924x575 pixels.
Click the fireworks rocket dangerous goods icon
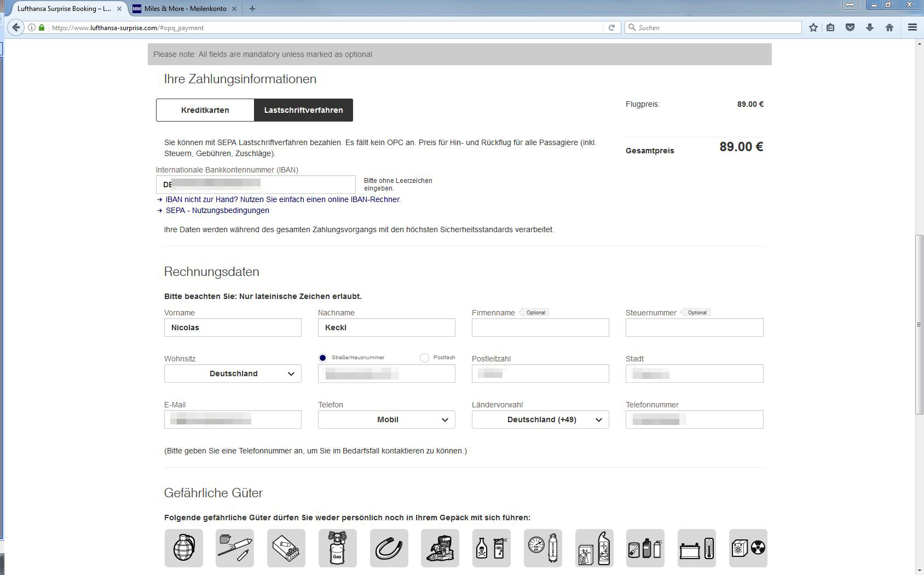(x=235, y=548)
